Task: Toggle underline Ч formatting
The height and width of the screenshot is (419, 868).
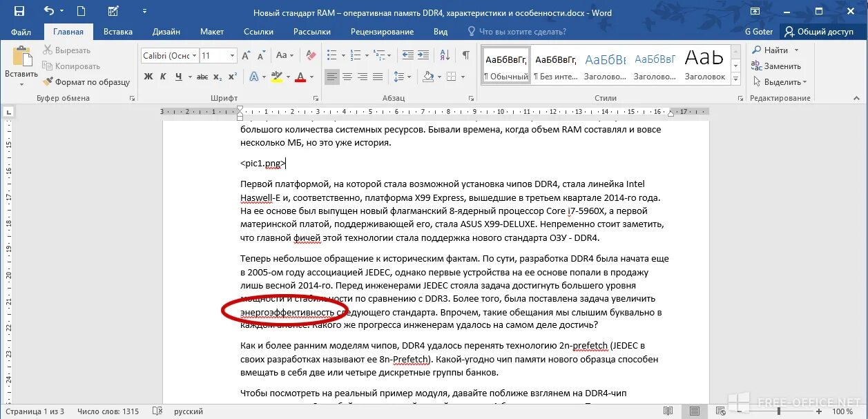Action: 179,77
